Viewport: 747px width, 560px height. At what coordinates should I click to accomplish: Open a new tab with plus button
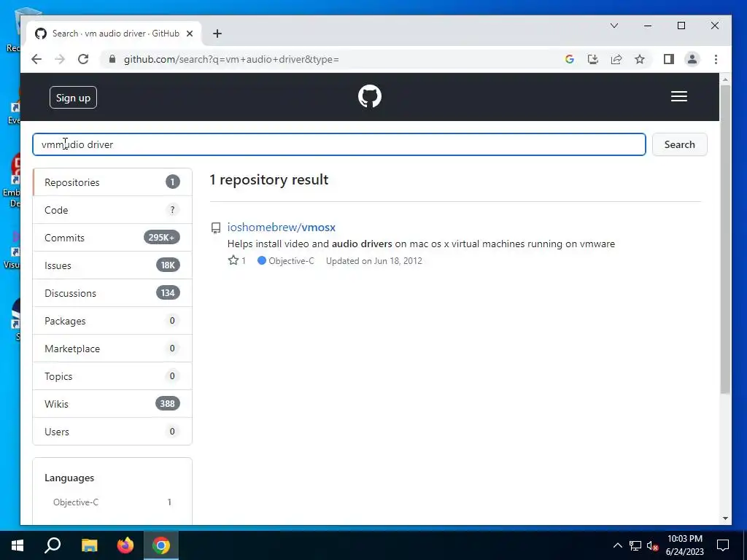pos(217,34)
